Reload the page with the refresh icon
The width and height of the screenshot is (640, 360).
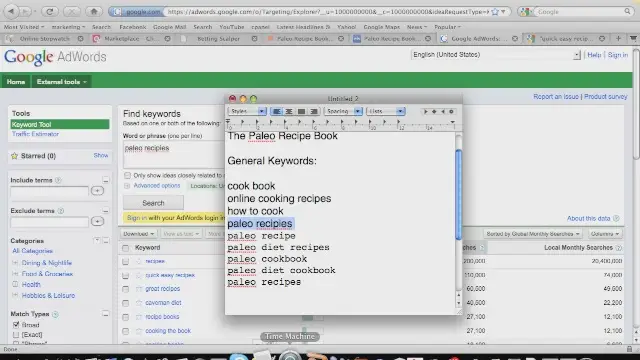[50, 11]
